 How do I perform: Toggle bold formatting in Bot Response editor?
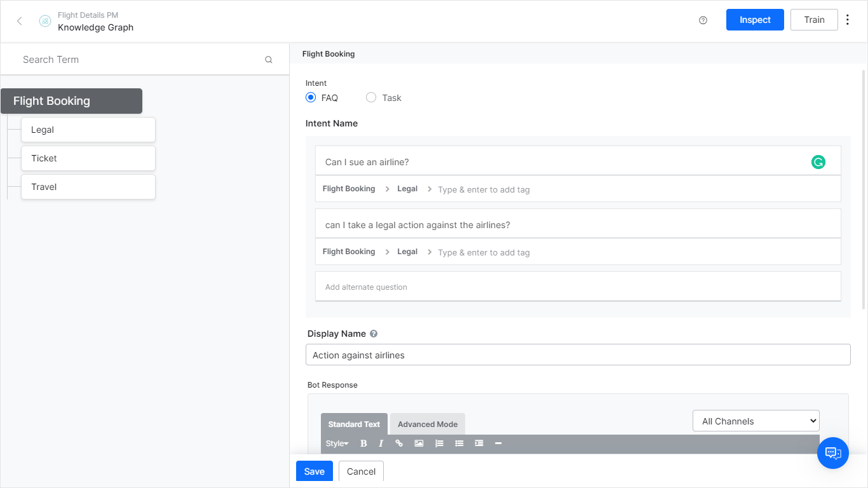click(x=363, y=443)
